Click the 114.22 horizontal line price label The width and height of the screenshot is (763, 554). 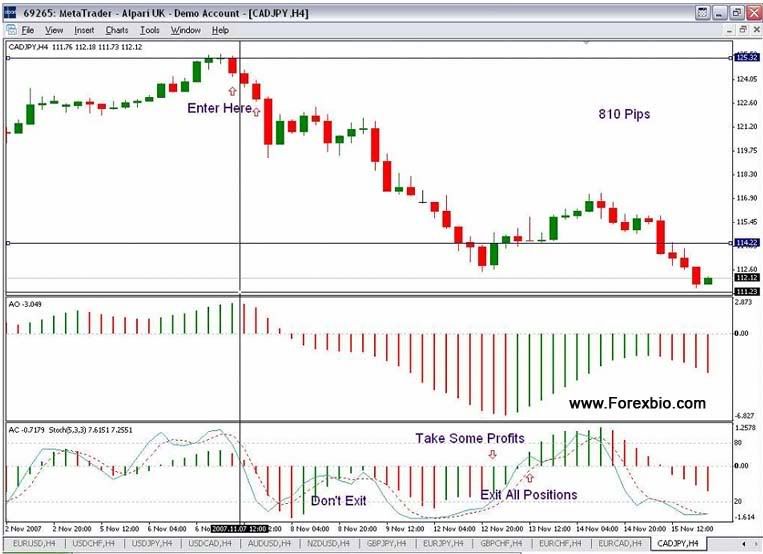(x=746, y=242)
